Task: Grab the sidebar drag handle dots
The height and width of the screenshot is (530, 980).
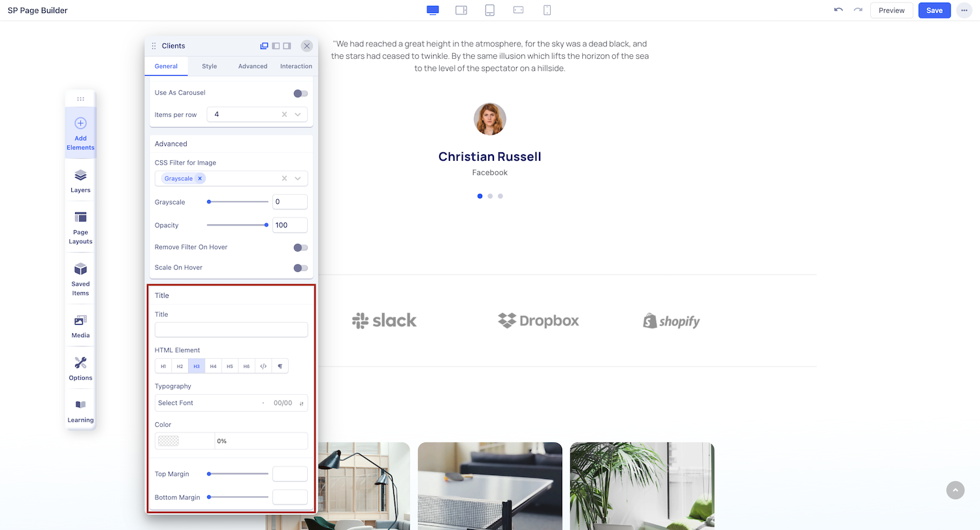Action: (x=80, y=99)
